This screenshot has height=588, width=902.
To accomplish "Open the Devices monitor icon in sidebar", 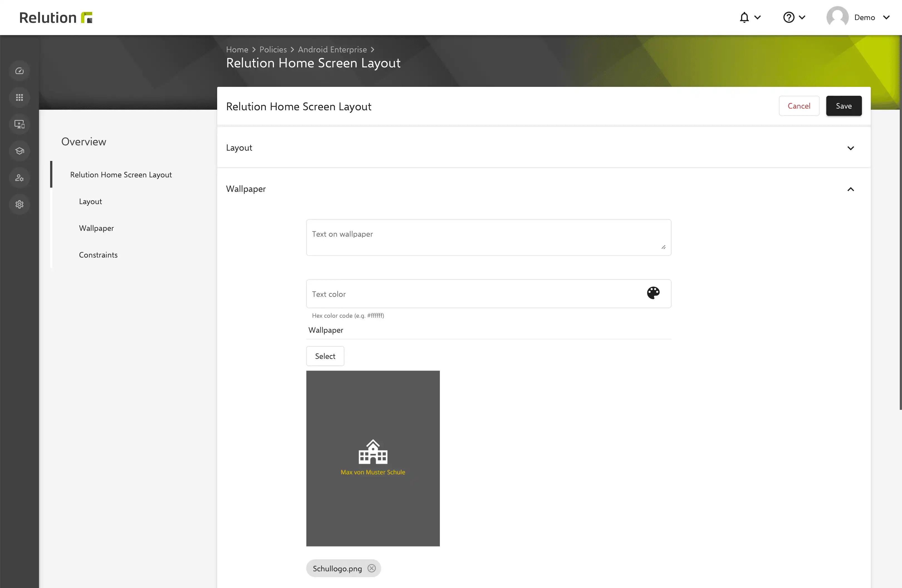I will pos(19,124).
